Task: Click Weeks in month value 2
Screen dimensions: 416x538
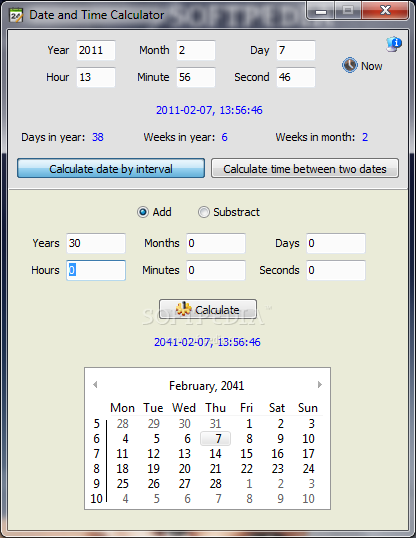Action: pos(365,137)
